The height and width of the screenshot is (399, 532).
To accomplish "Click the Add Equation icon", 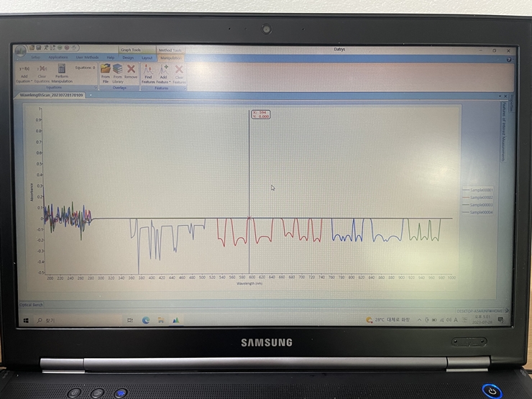I will click(x=24, y=70).
